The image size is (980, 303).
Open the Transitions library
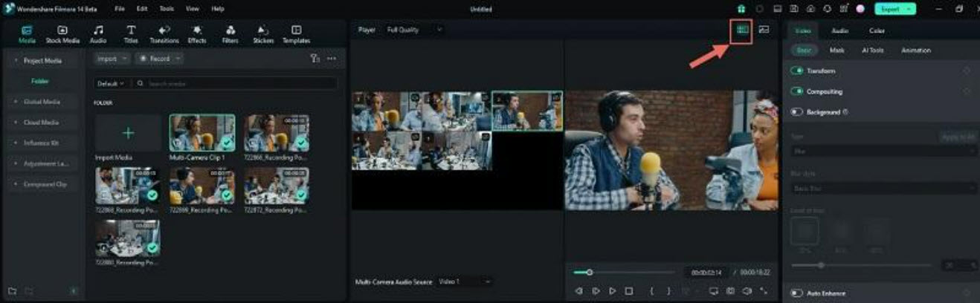pyautogui.click(x=164, y=34)
